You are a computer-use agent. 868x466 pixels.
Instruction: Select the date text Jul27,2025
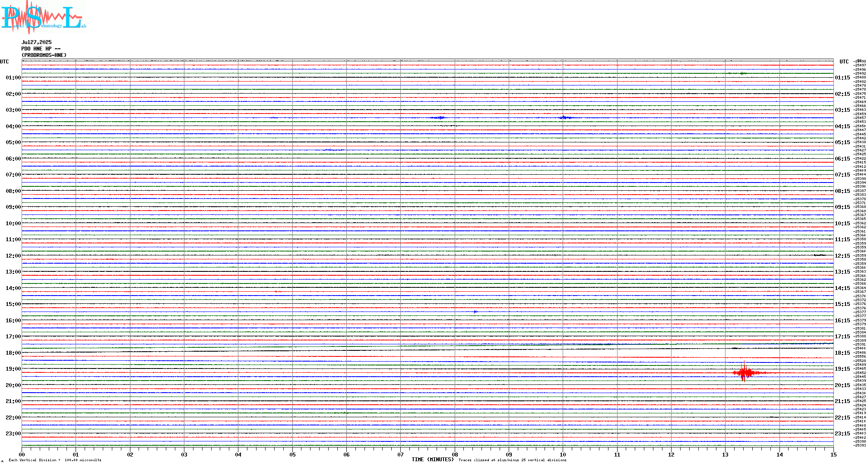point(37,42)
